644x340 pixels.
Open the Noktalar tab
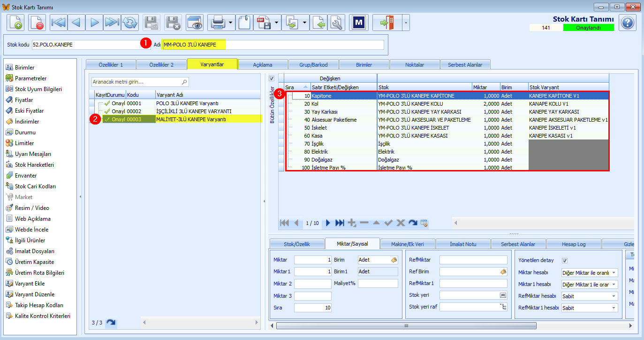click(415, 64)
